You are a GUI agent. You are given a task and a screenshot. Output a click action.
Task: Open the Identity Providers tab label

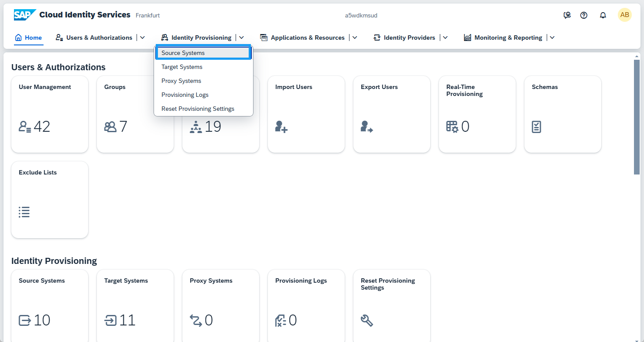tap(409, 38)
